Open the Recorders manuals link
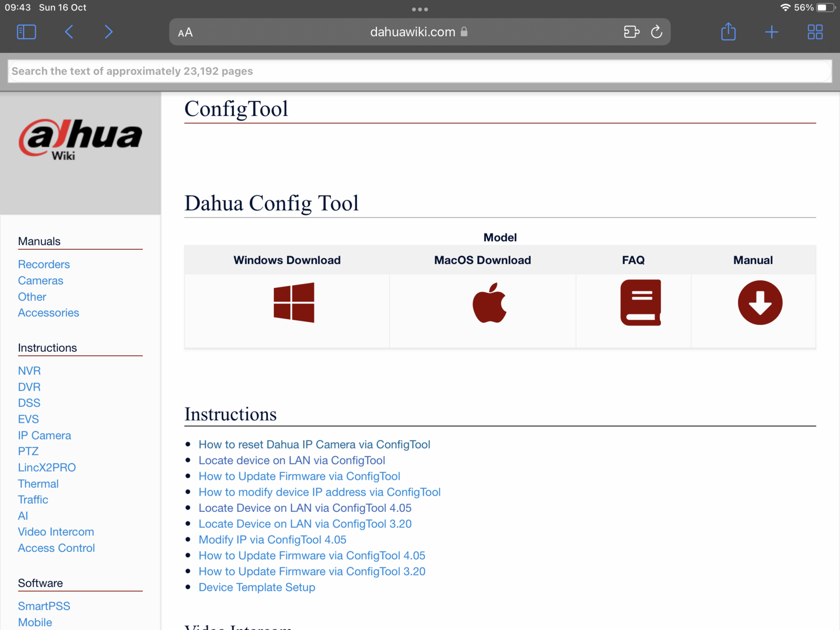Image resolution: width=840 pixels, height=630 pixels. [x=44, y=265]
